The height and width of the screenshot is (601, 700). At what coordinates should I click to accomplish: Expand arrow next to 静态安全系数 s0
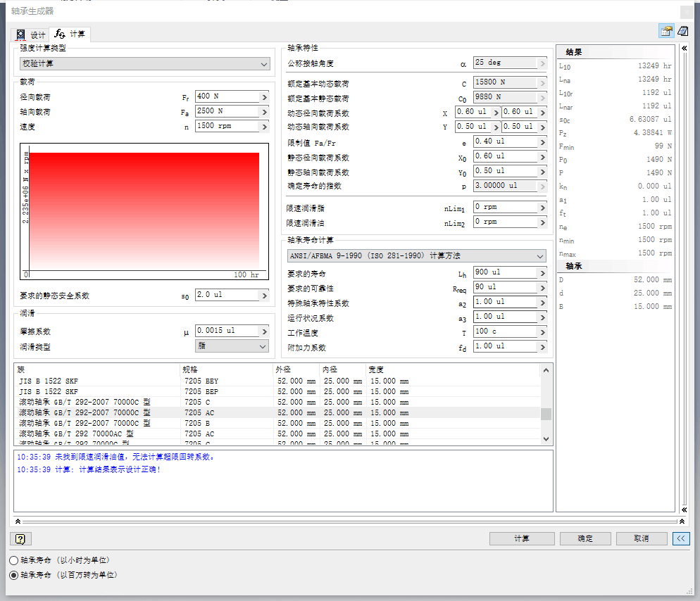tap(265, 296)
